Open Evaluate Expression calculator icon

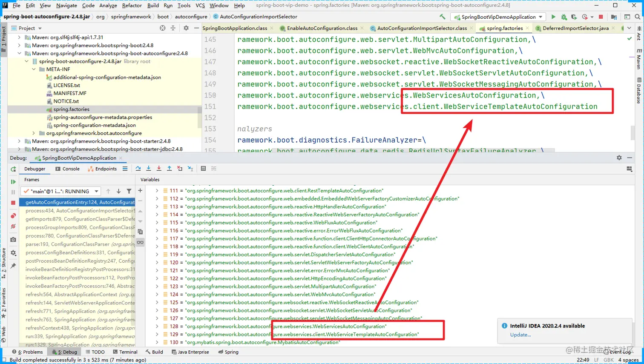tap(203, 169)
